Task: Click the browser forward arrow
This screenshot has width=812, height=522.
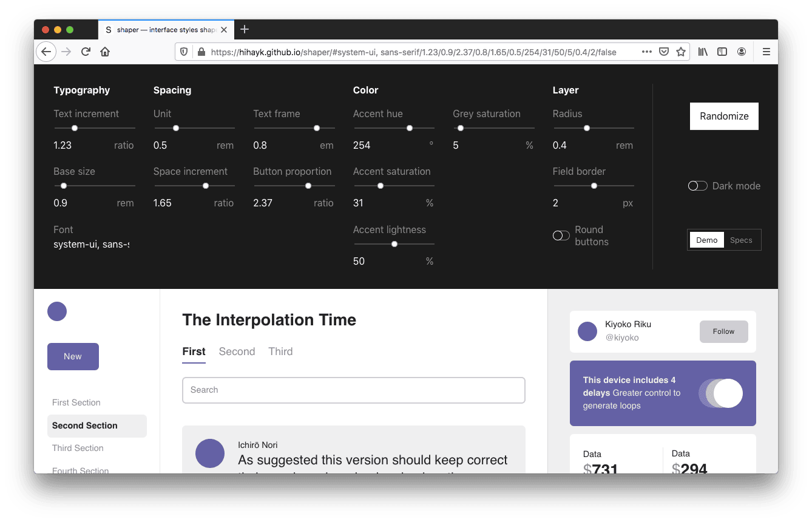Action: click(66, 52)
